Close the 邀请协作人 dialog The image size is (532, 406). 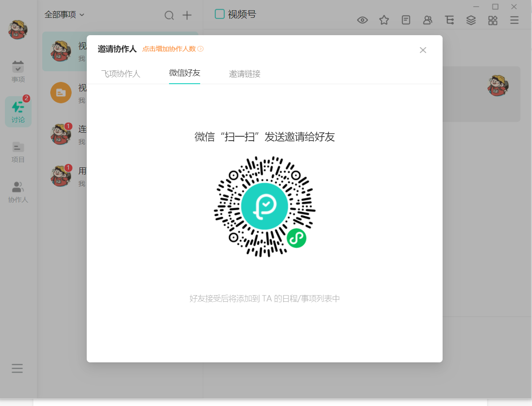point(423,50)
